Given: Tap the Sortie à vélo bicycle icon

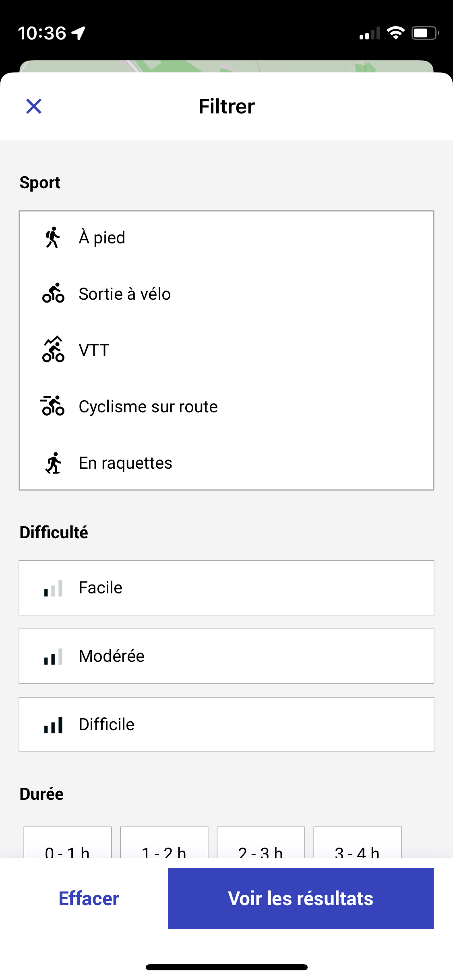Looking at the screenshot, I should point(53,293).
